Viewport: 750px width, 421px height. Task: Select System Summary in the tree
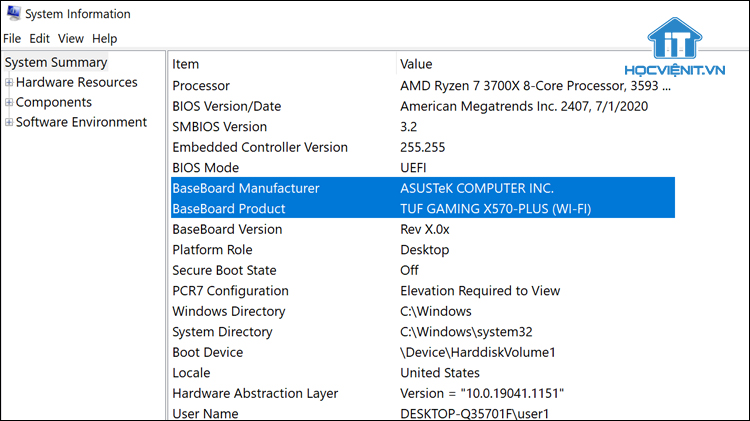click(56, 62)
